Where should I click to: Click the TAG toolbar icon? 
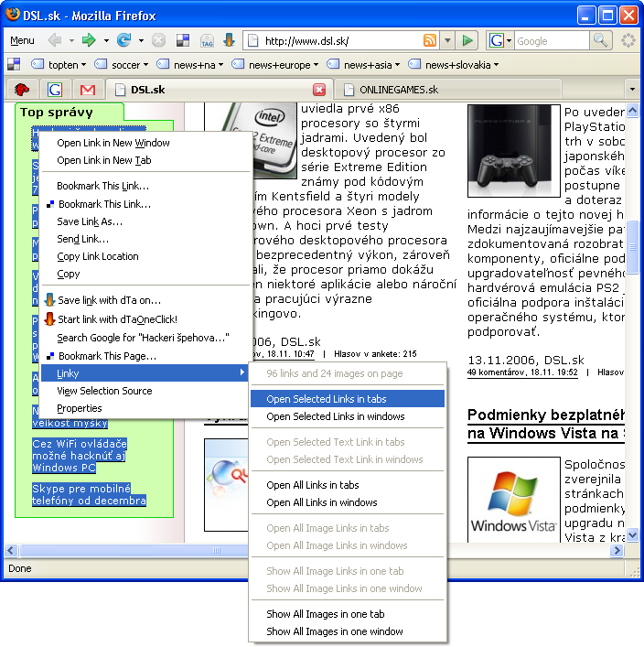pos(207,40)
